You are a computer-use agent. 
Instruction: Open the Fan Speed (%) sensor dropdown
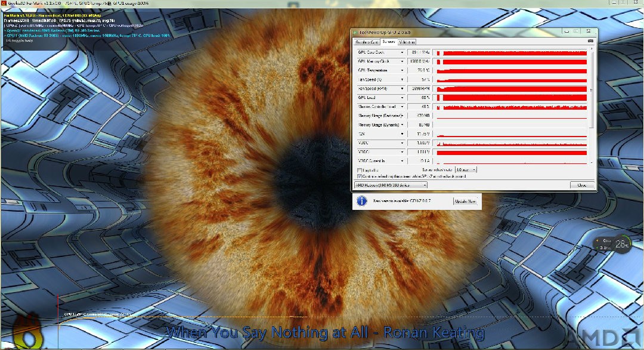tap(402, 80)
